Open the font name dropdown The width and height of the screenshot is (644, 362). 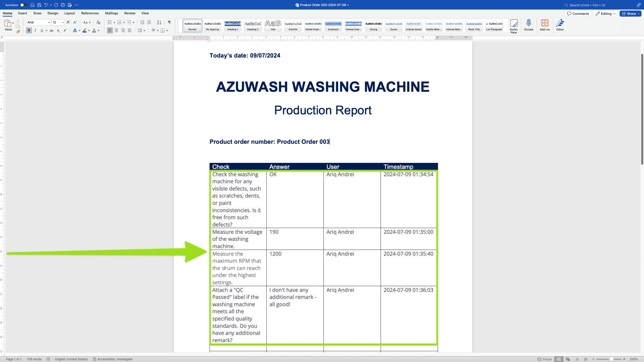coord(49,22)
